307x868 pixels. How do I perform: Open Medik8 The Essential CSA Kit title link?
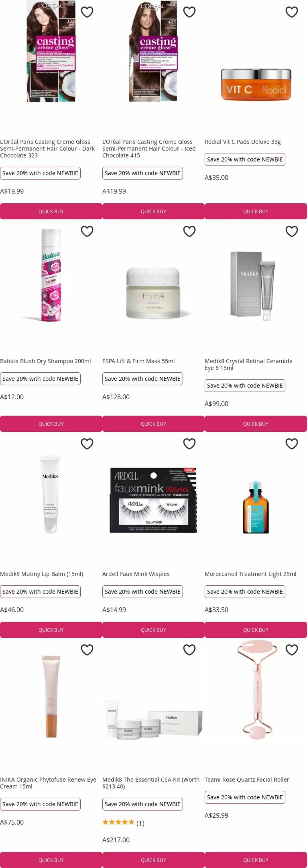[151, 783]
